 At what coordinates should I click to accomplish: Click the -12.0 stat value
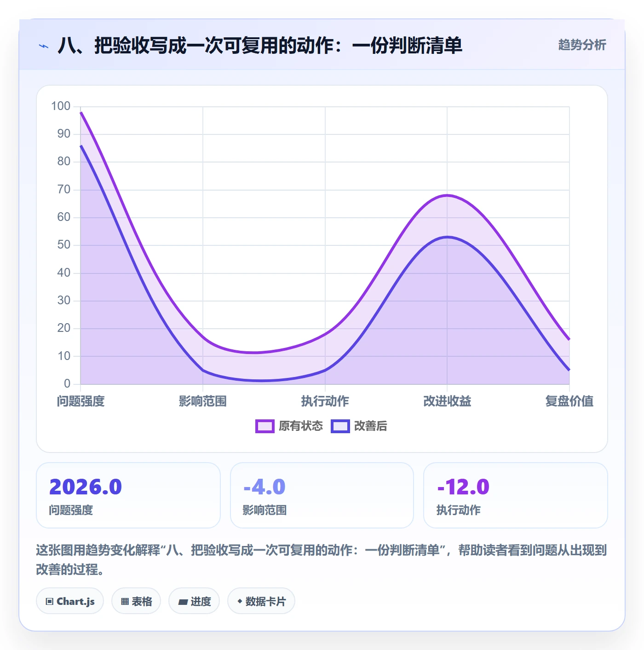pos(463,487)
